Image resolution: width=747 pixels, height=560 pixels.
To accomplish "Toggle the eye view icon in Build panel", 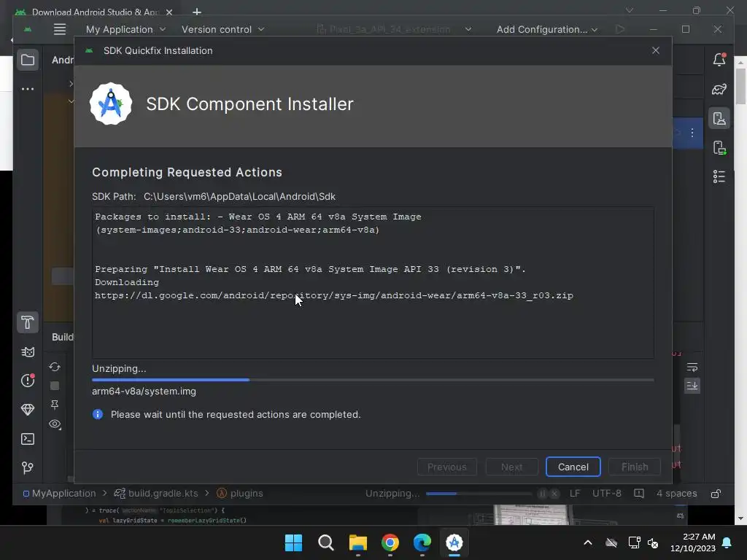I will (55, 424).
